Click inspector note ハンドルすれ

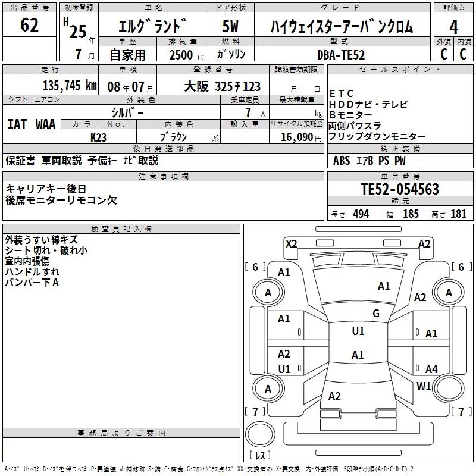(32, 272)
